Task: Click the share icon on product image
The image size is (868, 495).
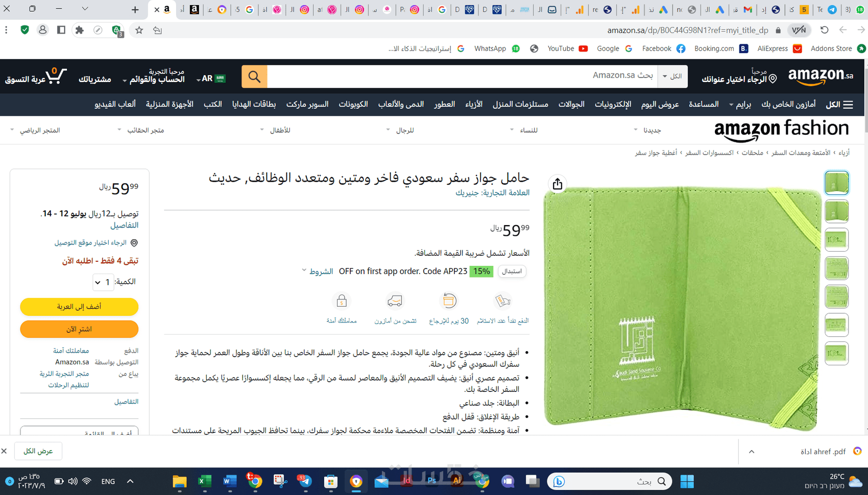Action: pos(558,184)
